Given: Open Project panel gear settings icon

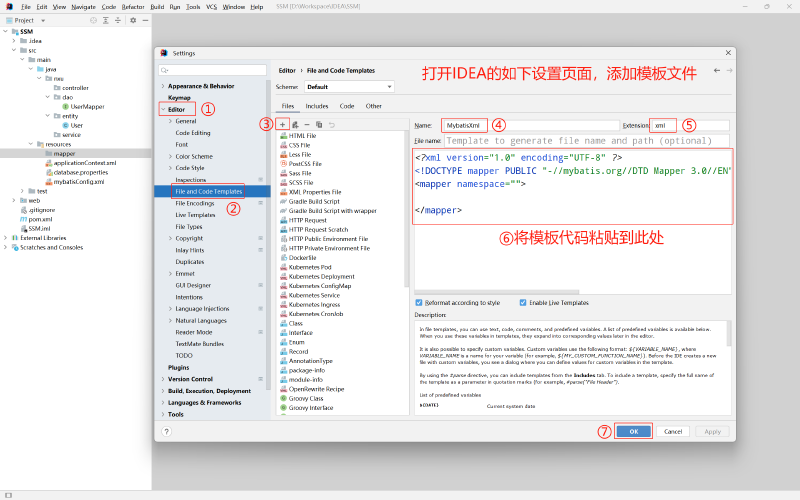Looking at the screenshot, I should tap(133, 20).
